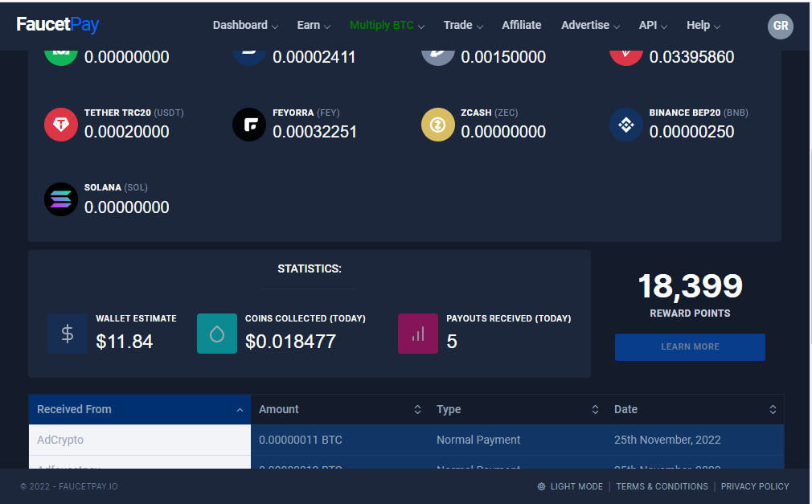The image size is (812, 504).
Task: Sort table by Received From column
Action: (x=140, y=409)
